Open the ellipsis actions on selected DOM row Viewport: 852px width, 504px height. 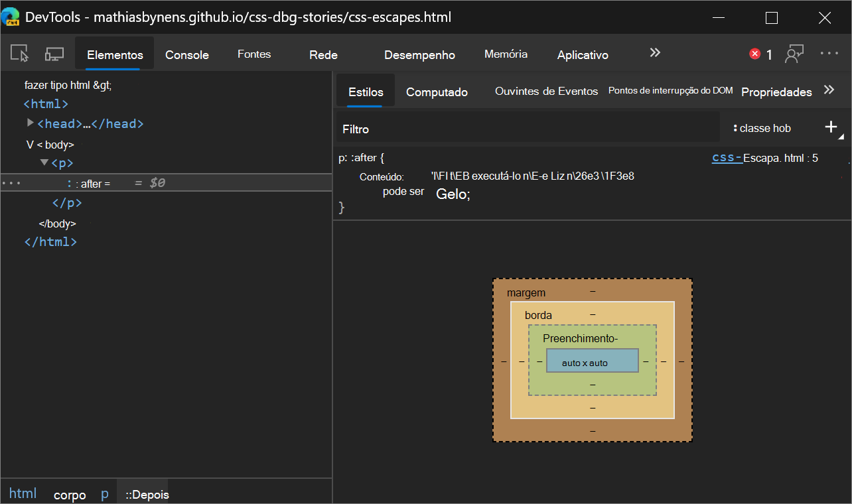click(x=11, y=182)
